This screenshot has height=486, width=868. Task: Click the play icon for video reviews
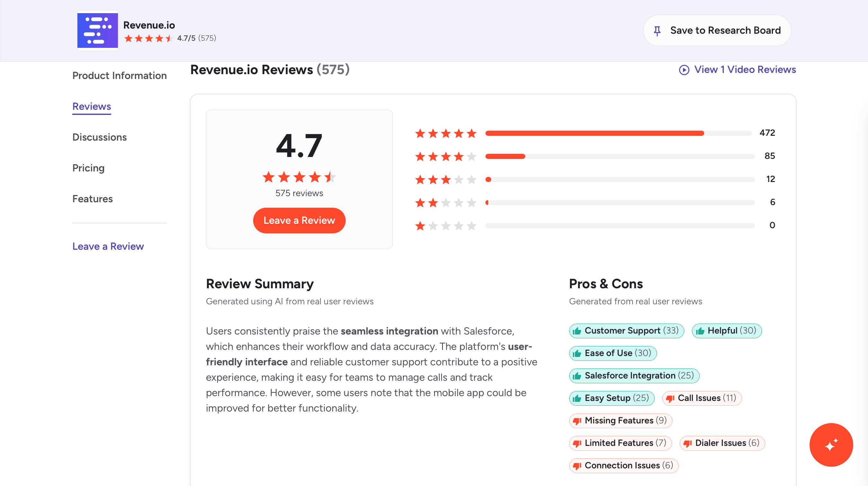point(684,70)
